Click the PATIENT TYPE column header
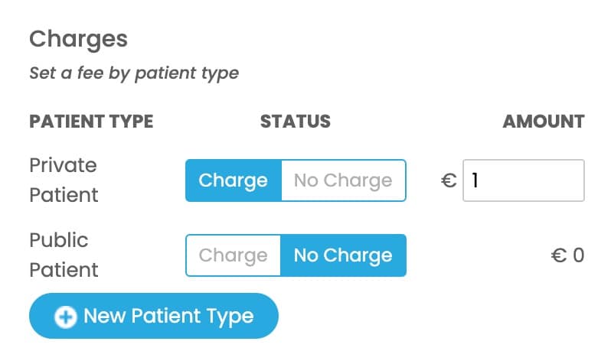This screenshot has height=364, width=611. pyautogui.click(x=91, y=122)
